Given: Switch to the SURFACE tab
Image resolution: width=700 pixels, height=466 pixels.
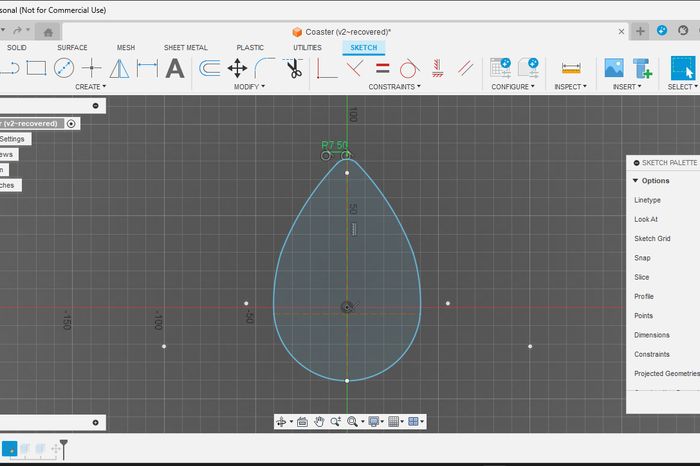Looking at the screenshot, I should 72,47.
